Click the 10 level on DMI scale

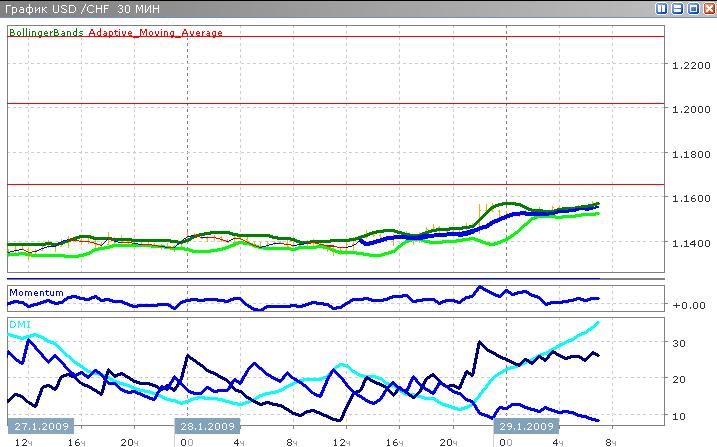click(678, 416)
